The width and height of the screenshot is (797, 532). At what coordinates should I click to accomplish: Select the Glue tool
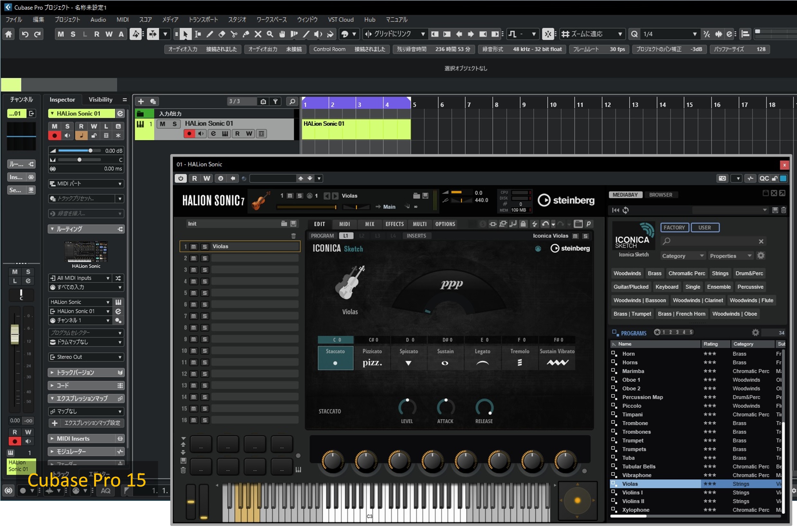coord(246,34)
